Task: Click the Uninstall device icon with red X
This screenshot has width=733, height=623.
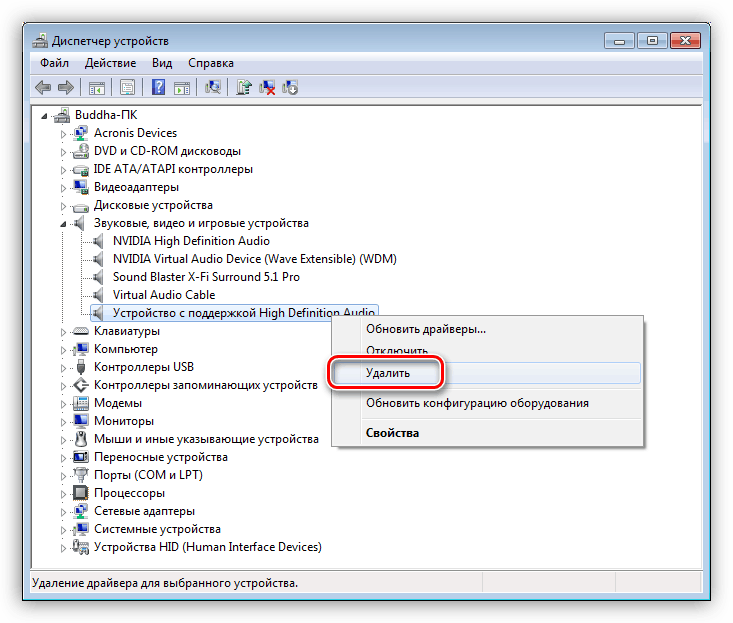Action: pos(267,87)
